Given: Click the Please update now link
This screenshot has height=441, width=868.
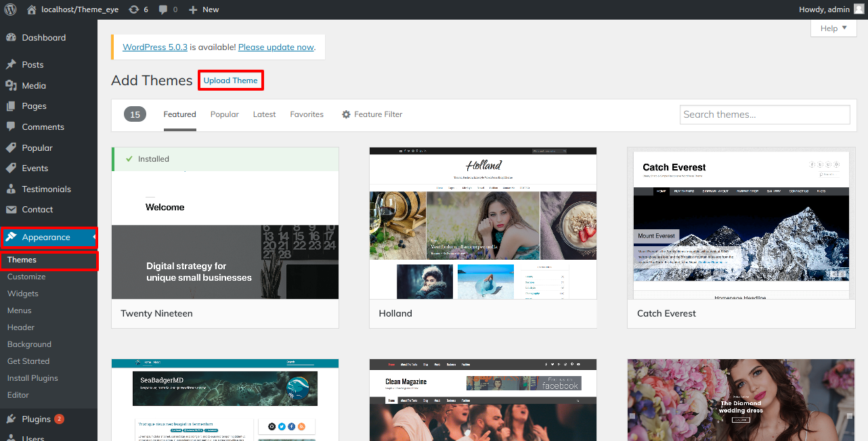Looking at the screenshot, I should (276, 47).
